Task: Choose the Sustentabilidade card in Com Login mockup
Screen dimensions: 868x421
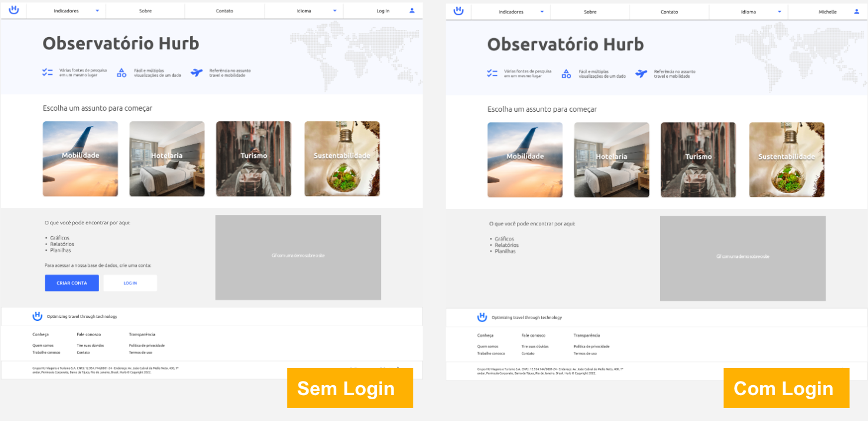Action: 787,160
